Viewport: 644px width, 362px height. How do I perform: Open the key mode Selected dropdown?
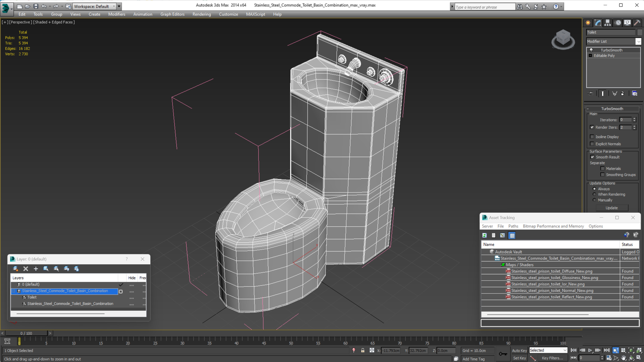click(565, 350)
